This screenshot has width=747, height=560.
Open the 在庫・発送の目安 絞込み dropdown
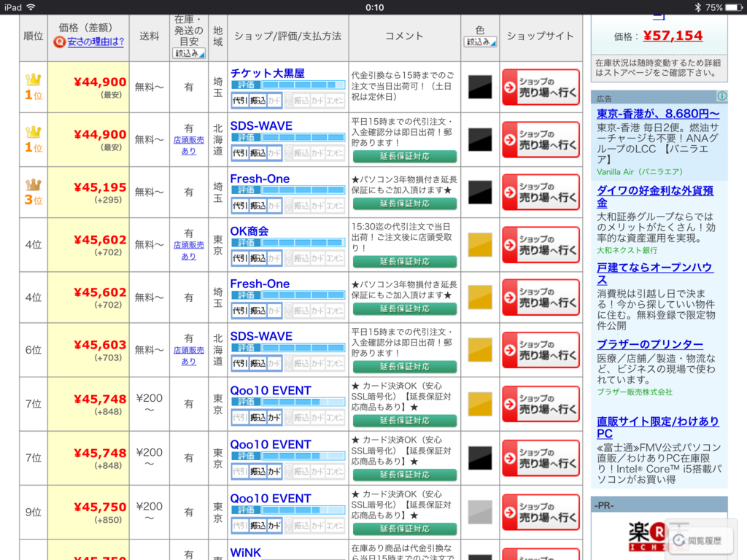(x=189, y=53)
